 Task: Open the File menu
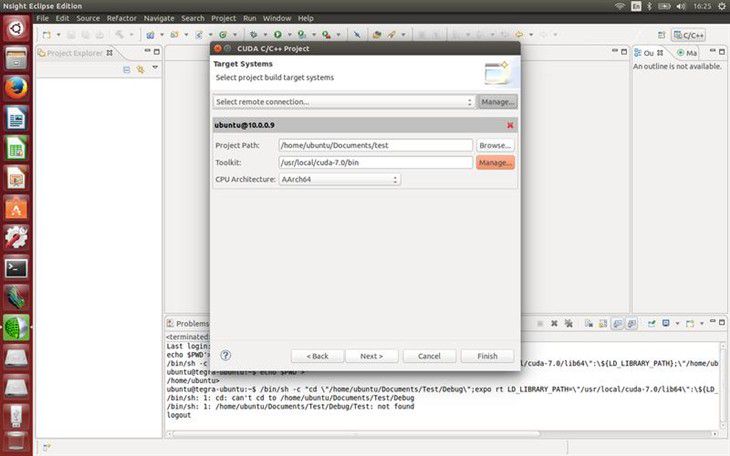pos(42,18)
